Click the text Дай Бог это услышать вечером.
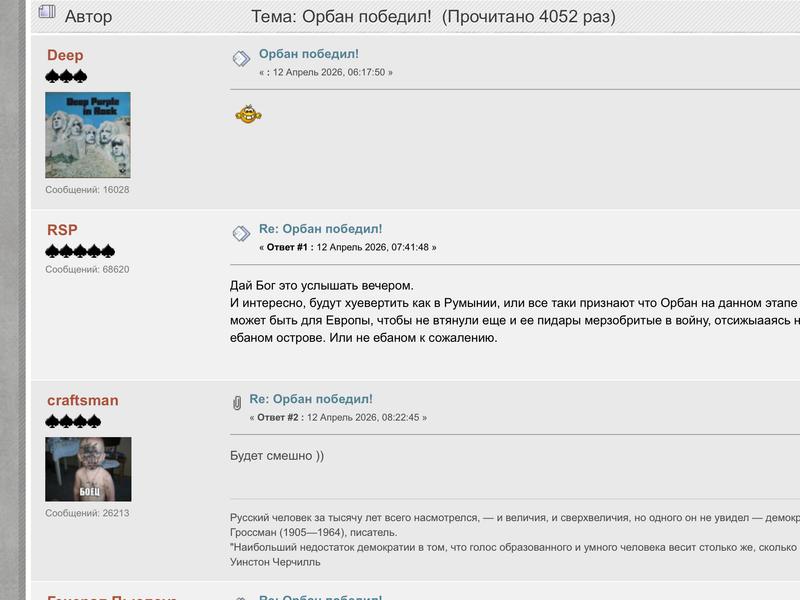 coord(321,285)
